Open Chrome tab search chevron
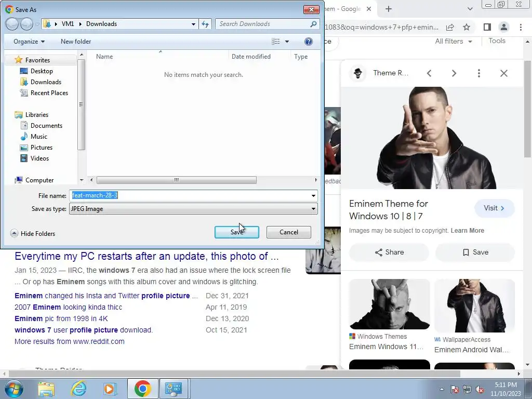532x399 pixels. 470,9
